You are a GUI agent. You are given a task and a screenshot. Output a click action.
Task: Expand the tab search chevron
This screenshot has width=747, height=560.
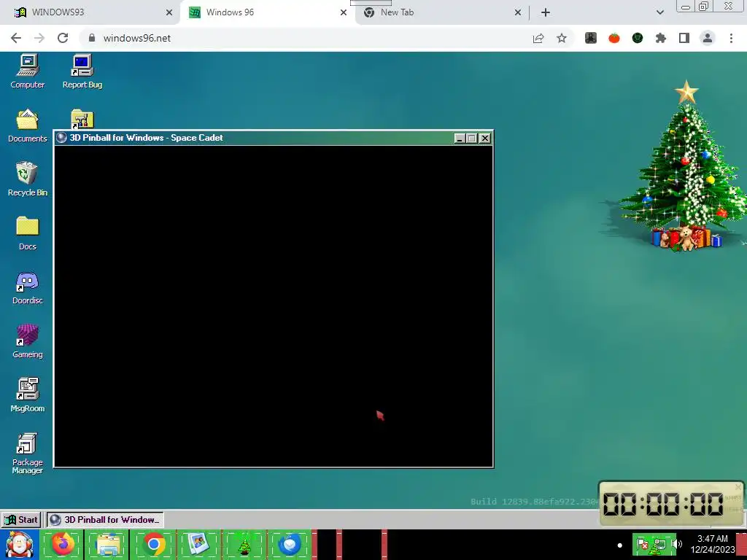click(659, 12)
